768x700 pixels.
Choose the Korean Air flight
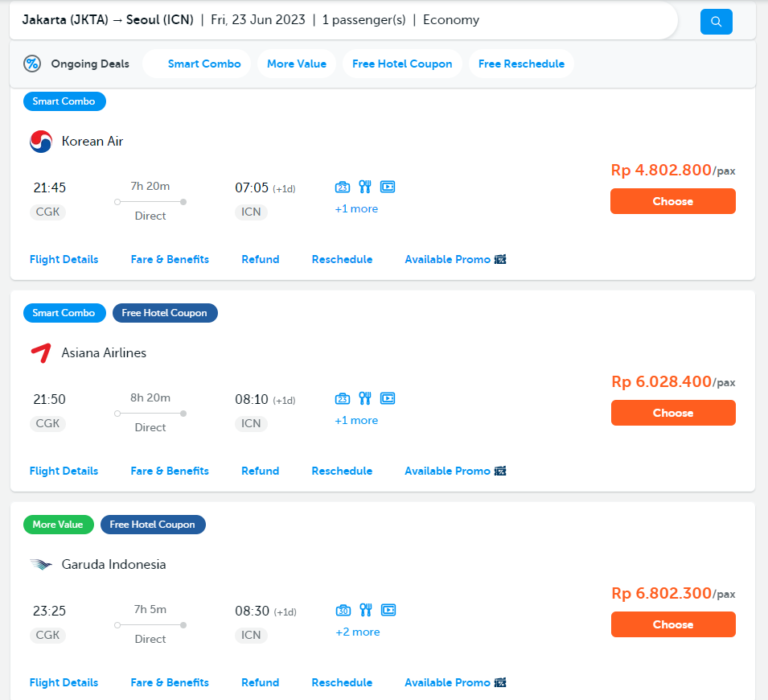point(672,201)
